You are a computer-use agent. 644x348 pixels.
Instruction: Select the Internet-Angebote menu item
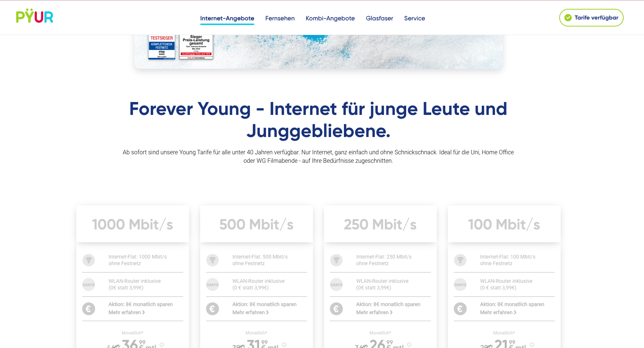tap(227, 18)
